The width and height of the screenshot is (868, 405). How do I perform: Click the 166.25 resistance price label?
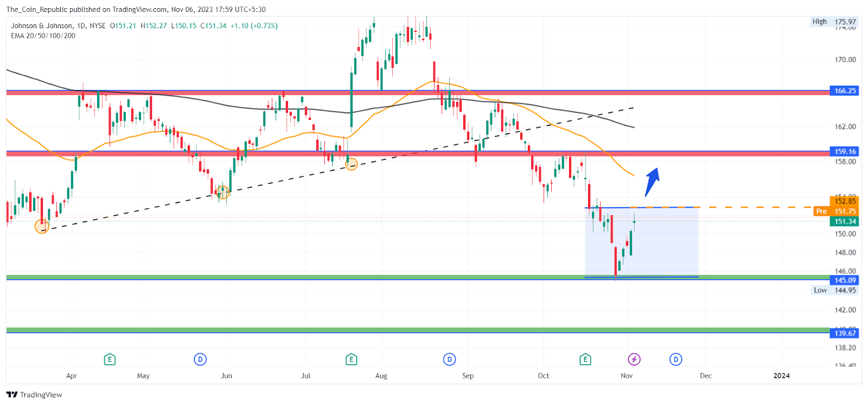(x=845, y=91)
